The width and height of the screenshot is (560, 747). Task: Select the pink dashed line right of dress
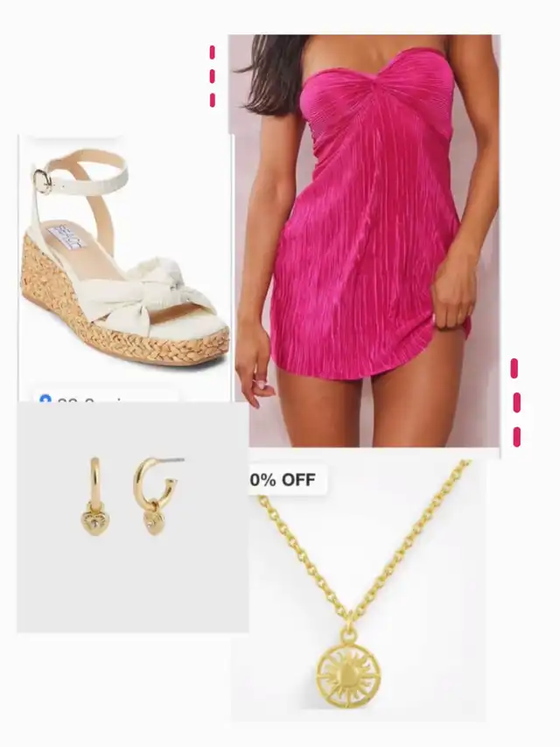tap(515, 402)
